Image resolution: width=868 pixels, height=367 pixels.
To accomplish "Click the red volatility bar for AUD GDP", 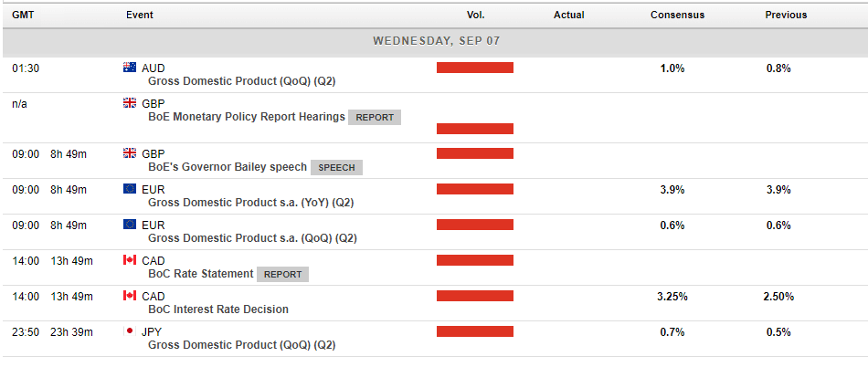I will point(475,68).
